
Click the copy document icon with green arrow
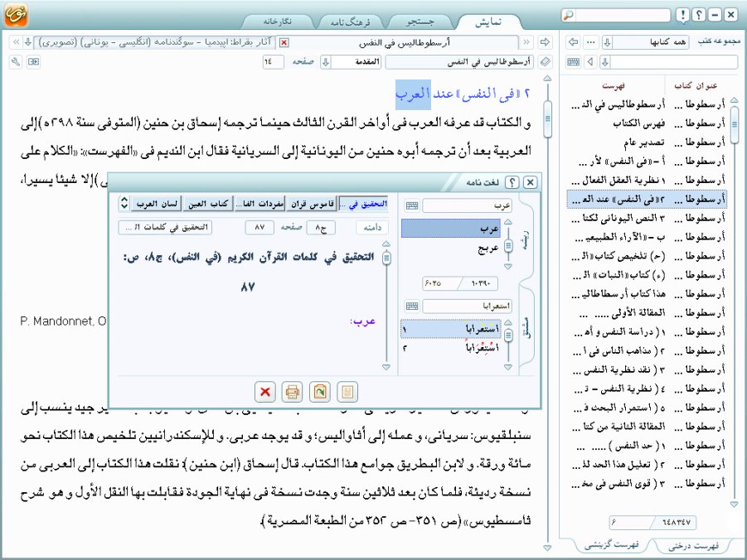[320, 392]
